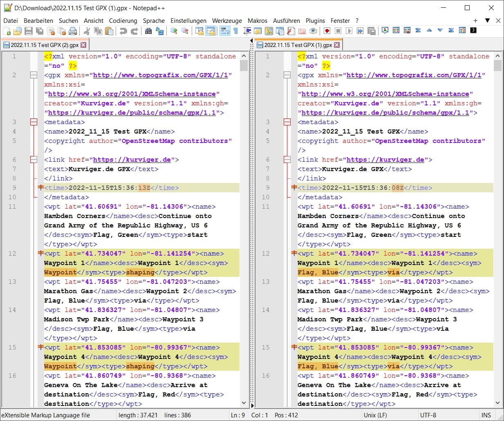Open the Replace dialog icon
The height and width of the screenshot is (421, 504).
pos(159,31)
